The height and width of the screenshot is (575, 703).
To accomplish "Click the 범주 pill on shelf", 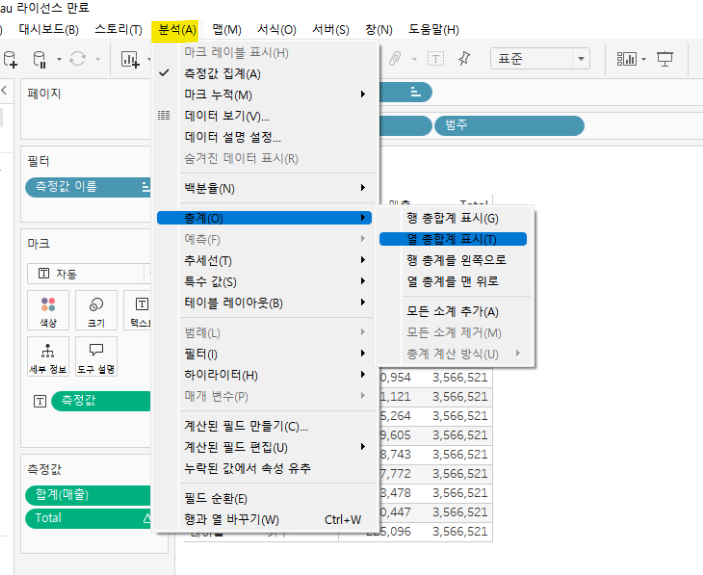I will 509,125.
